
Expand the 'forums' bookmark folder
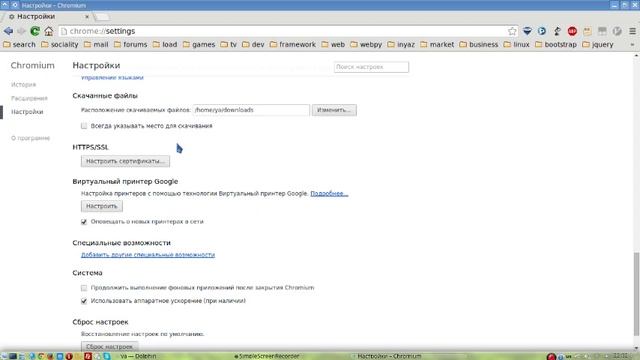130,44
